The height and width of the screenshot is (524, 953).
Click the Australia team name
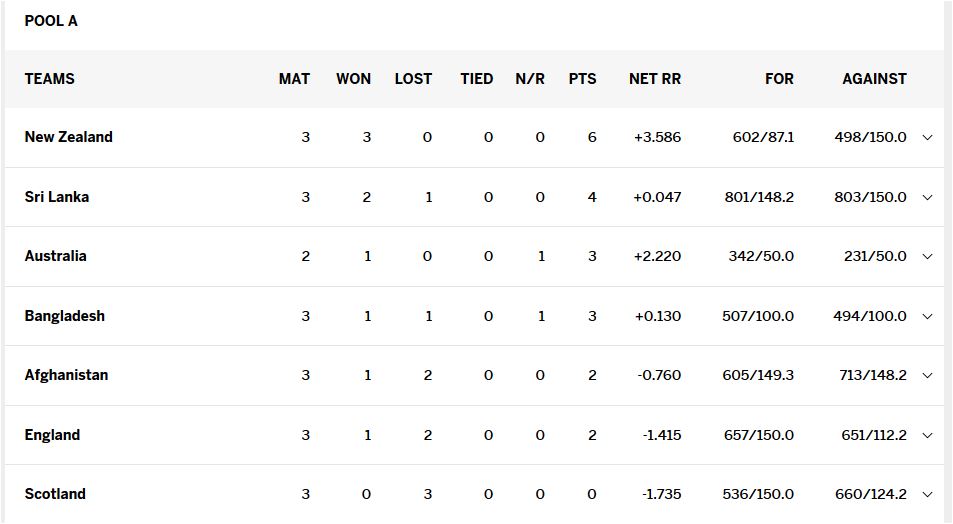(x=55, y=256)
